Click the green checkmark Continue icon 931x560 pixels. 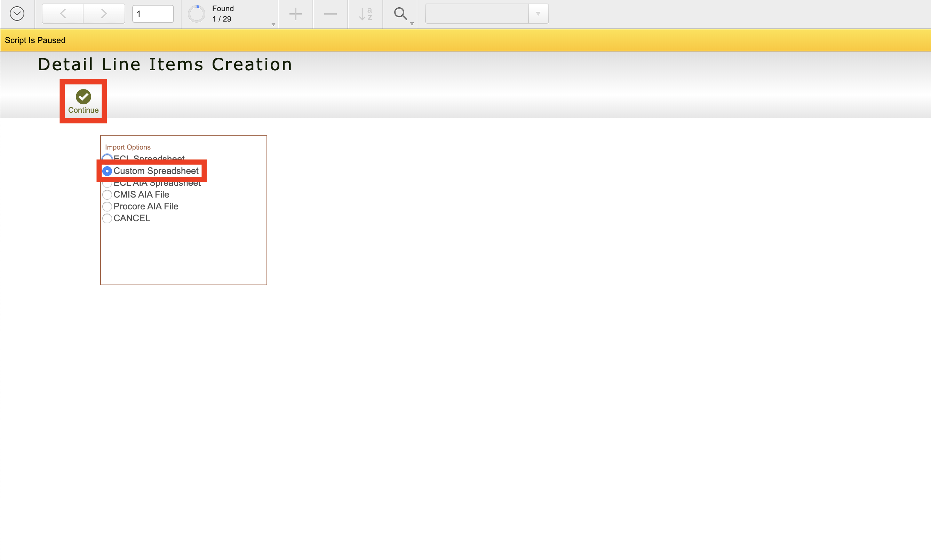click(83, 97)
